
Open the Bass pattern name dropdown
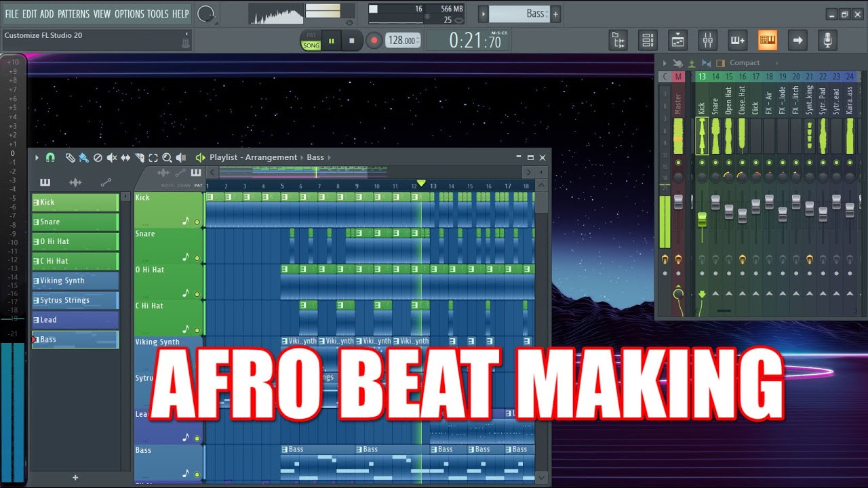point(519,14)
